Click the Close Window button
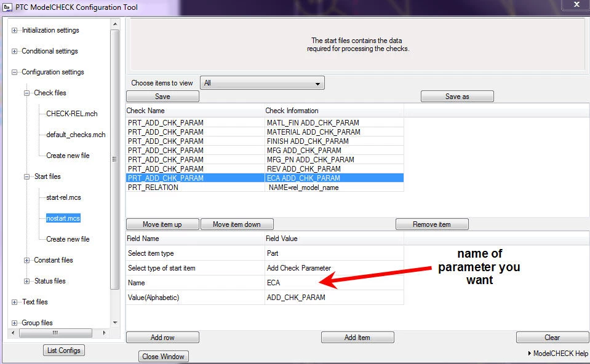Image resolution: width=590 pixels, height=364 pixels. pos(163,356)
